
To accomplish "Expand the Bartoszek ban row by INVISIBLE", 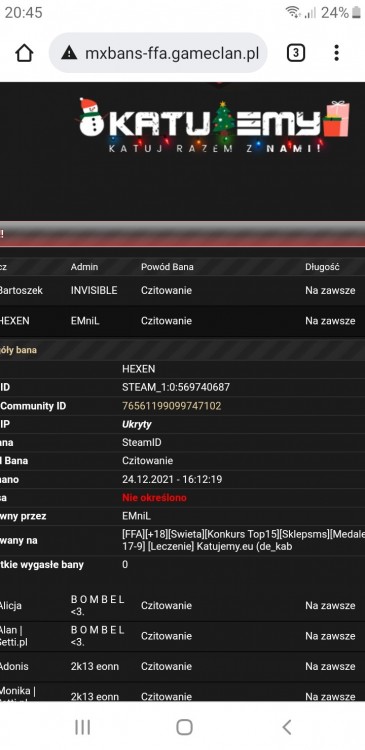I will (182, 290).
